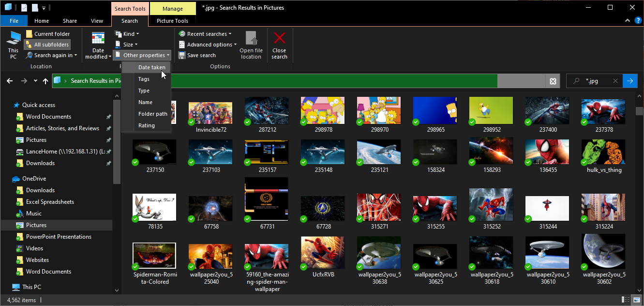Run search with blue arrow button

click(630, 81)
